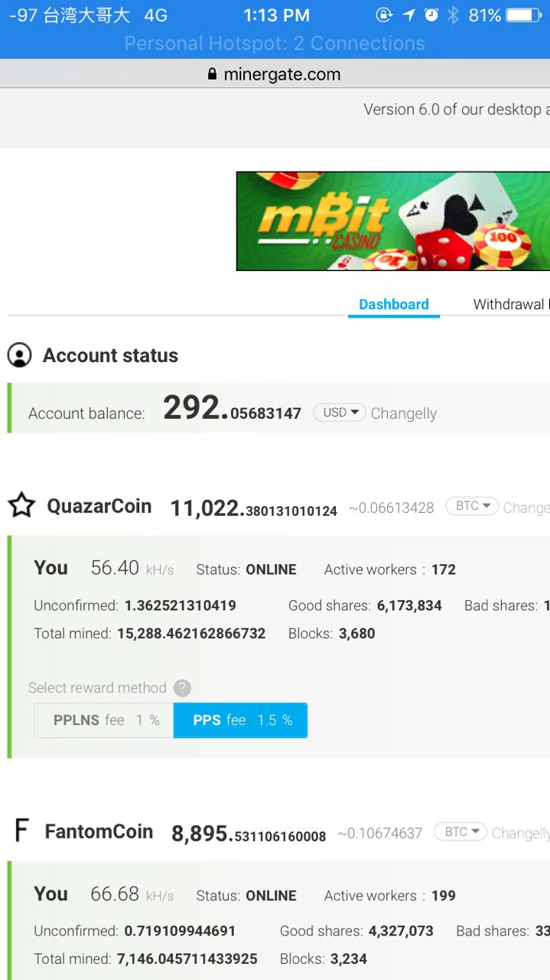The image size is (550, 980).
Task: Open reward method help question mark
Action: click(x=182, y=688)
